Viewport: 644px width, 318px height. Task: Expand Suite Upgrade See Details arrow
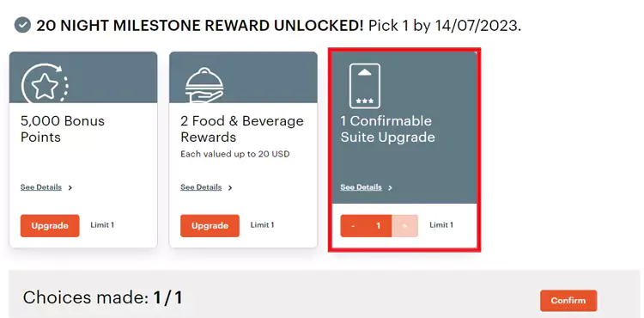pos(390,187)
